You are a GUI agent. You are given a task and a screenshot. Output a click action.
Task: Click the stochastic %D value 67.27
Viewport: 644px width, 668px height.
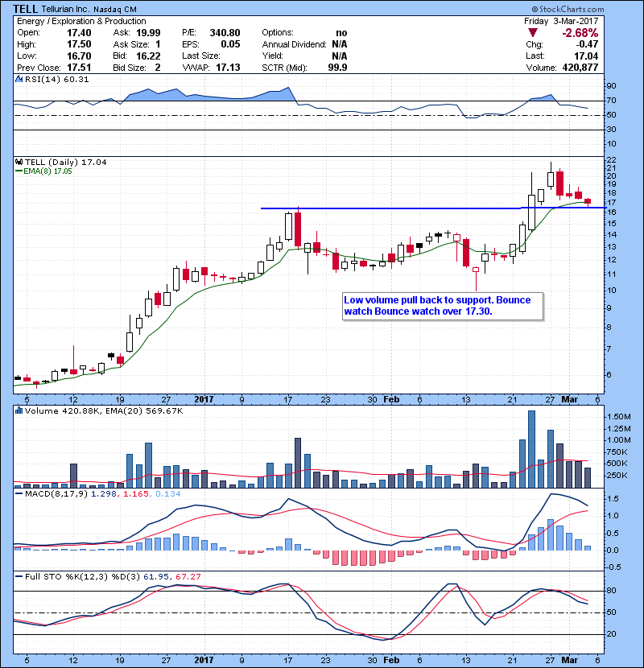pos(188,576)
